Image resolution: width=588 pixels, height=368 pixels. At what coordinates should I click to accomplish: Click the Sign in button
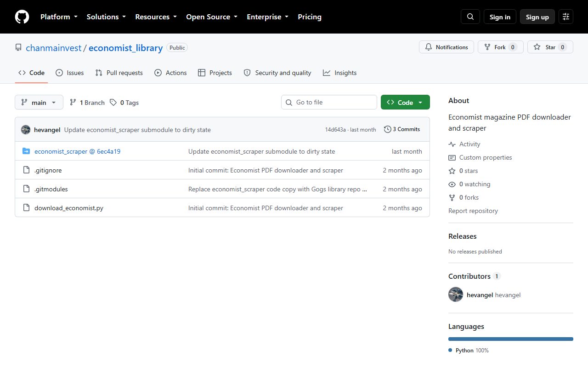[500, 17]
